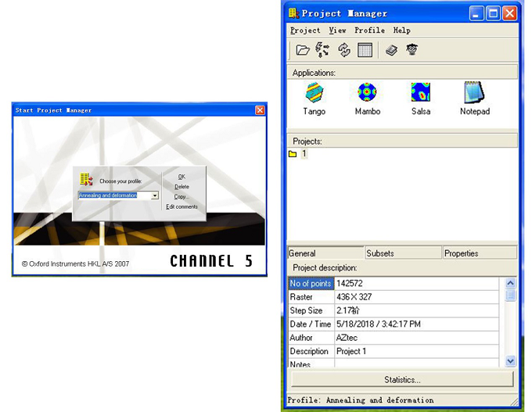Screen dimensions: 532x412
Task: Click the lightning bolt toolbar icon
Action: click(x=322, y=50)
